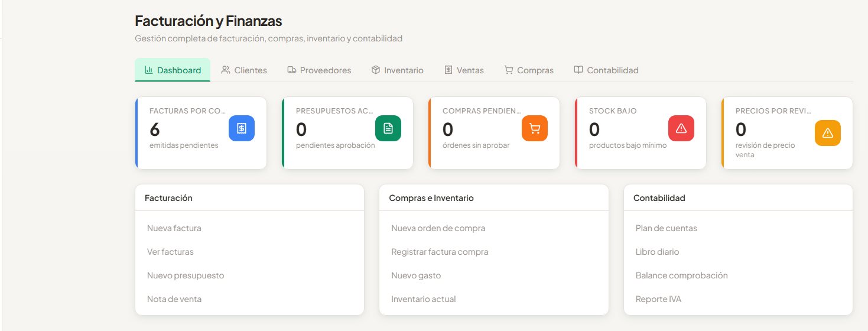
Task: Click the green document icon on Presupuestos card
Action: [388, 128]
